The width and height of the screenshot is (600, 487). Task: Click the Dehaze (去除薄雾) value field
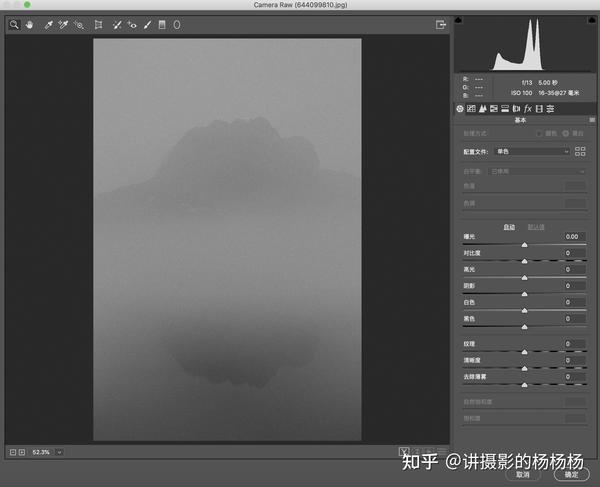575,376
